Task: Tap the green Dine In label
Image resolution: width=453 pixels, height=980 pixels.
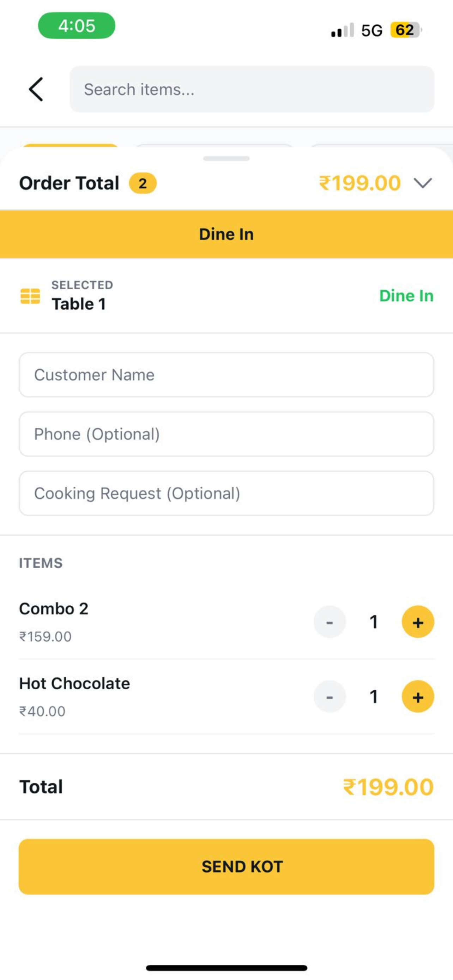Action: [406, 296]
